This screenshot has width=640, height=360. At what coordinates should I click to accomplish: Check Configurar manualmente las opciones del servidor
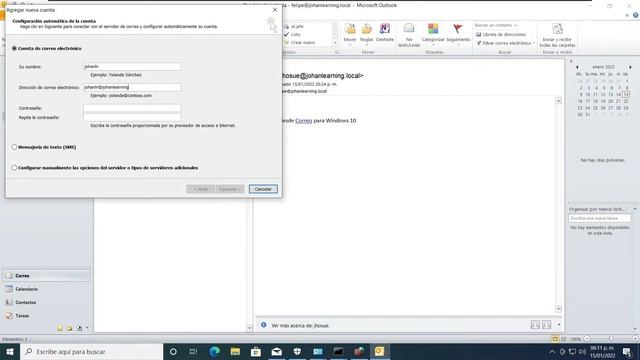(x=14, y=168)
